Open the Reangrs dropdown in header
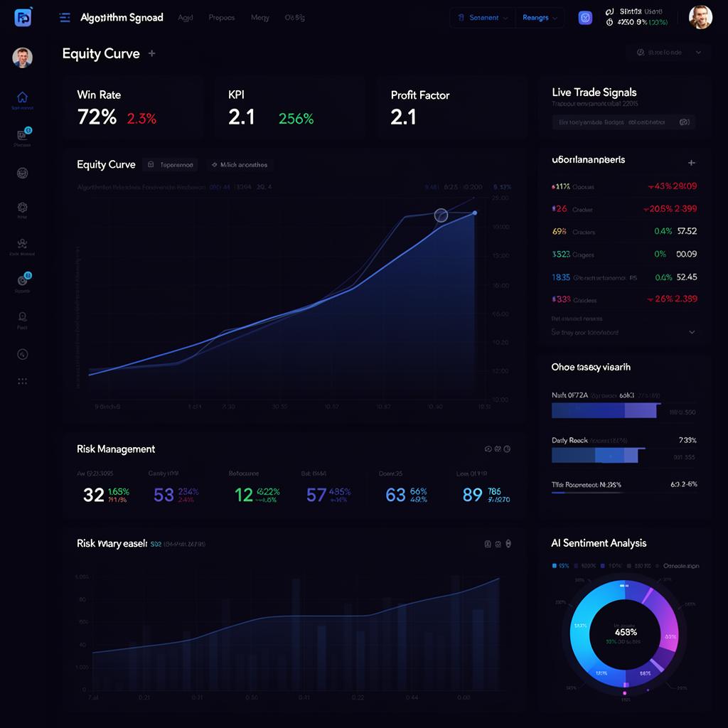Viewport: 728px width, 728px height. [x=540, y=18]
